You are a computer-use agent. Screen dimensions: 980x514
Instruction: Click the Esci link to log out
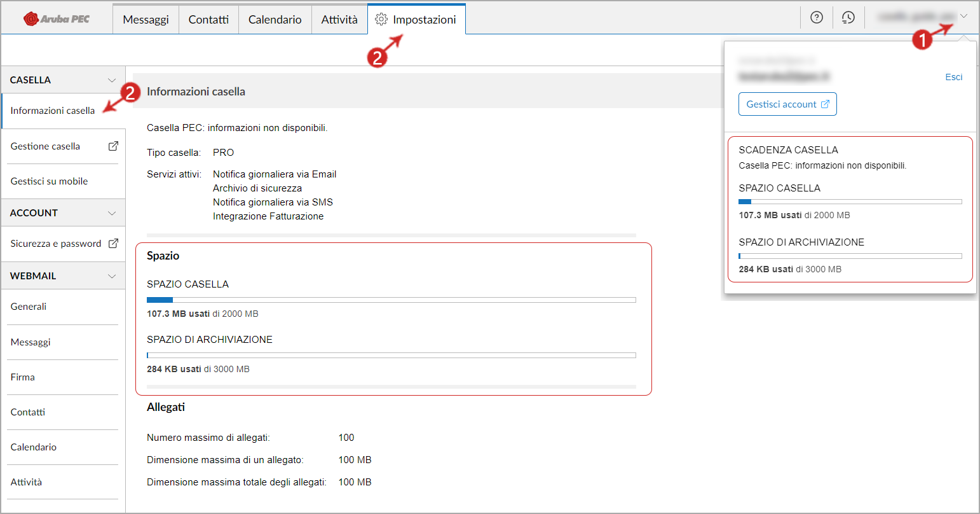(x=954, y=76)
